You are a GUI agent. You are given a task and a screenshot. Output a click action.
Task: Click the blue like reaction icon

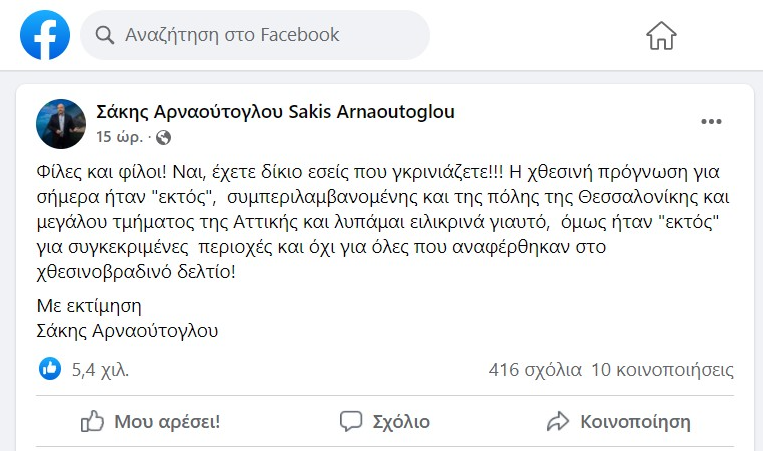(x=50, y=369)
